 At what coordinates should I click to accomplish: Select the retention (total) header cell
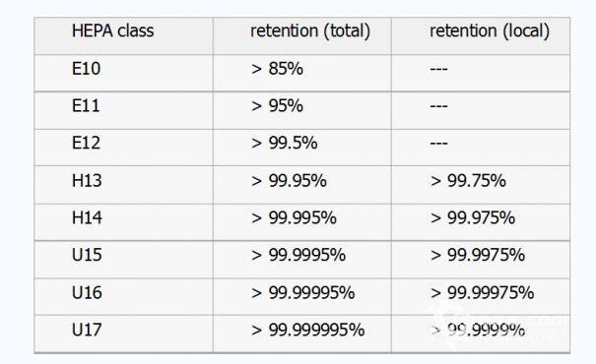pyautogui.click(x=310, y=31)
